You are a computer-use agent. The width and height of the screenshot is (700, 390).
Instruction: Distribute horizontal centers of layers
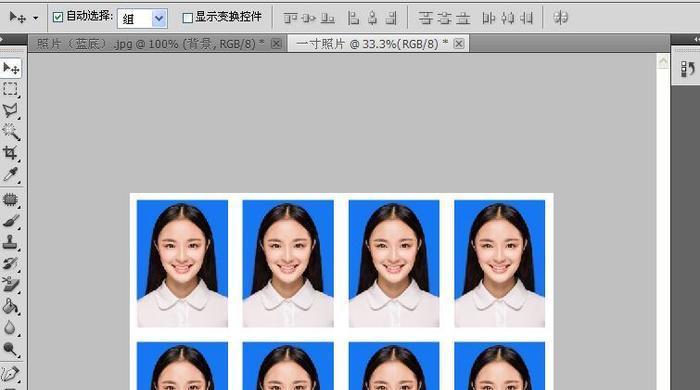(x=508, y=18)
